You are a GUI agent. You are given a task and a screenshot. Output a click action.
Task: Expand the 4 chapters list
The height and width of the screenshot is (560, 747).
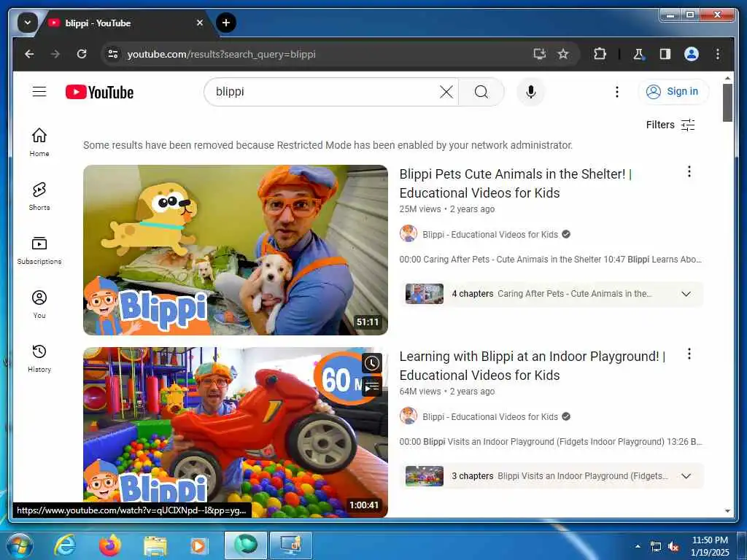(x=686, y=294)
